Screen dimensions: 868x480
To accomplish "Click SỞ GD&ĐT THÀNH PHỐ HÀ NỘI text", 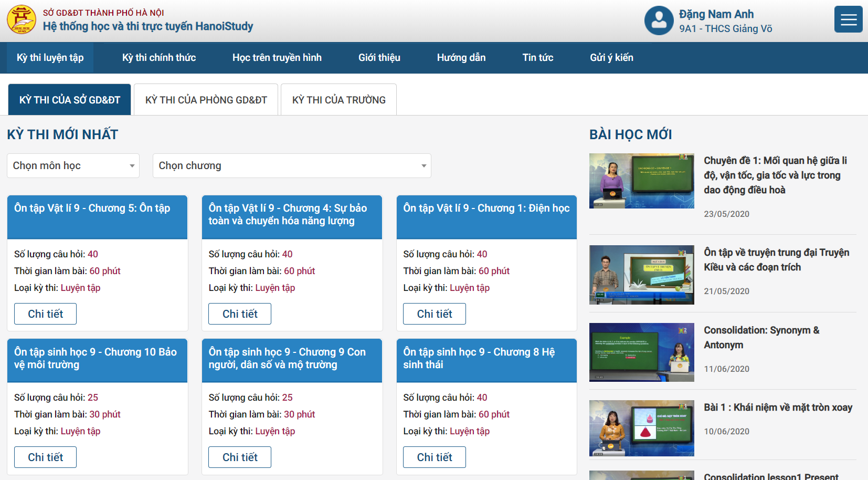I will [x=103, y=13].
